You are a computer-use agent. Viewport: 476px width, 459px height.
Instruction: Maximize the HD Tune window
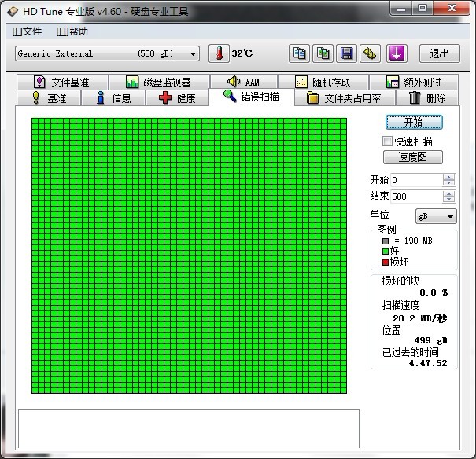(x=422, y=8)
